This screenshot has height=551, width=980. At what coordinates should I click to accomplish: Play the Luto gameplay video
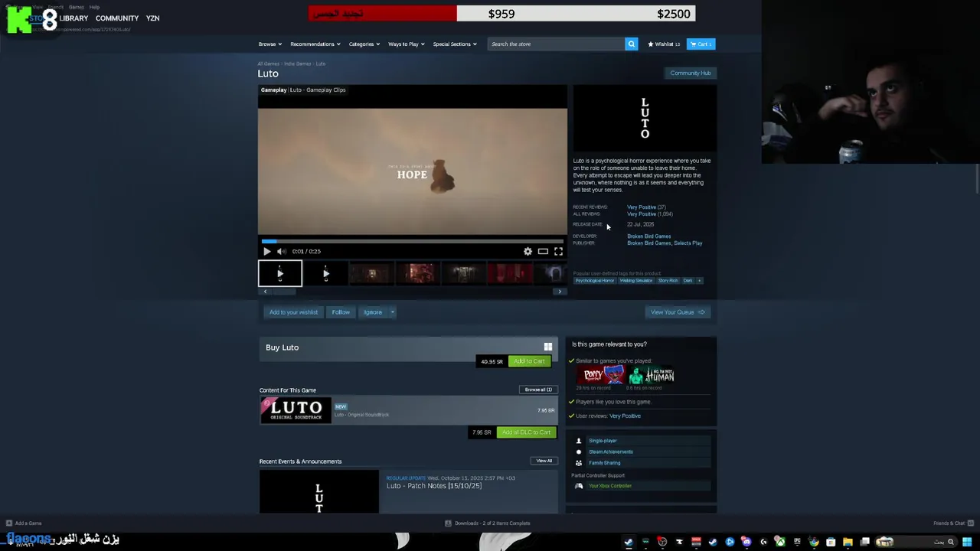266,251
